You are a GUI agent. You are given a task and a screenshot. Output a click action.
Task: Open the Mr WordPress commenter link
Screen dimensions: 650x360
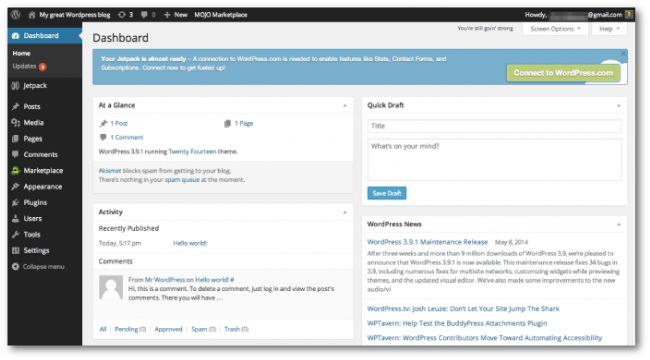[165, 280]
